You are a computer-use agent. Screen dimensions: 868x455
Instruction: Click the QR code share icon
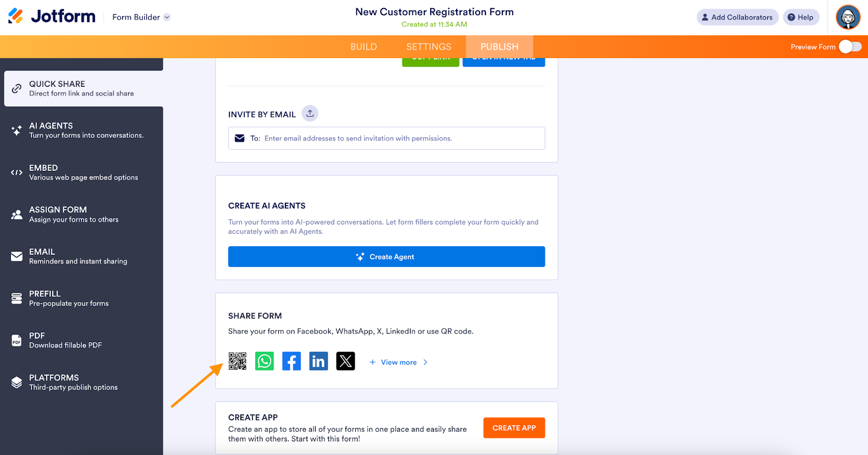(237, 361)
